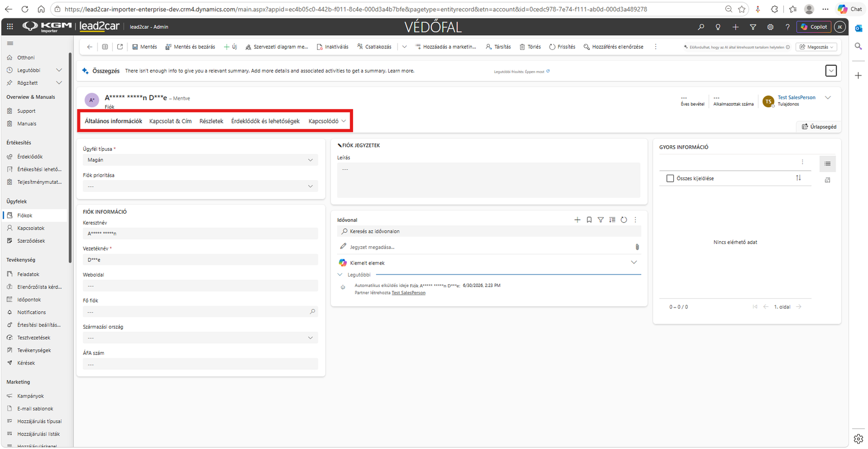Open the Test SalesPerson link in the timeline
The height and width of the screenshot is (449, 868).
[409, 293]
